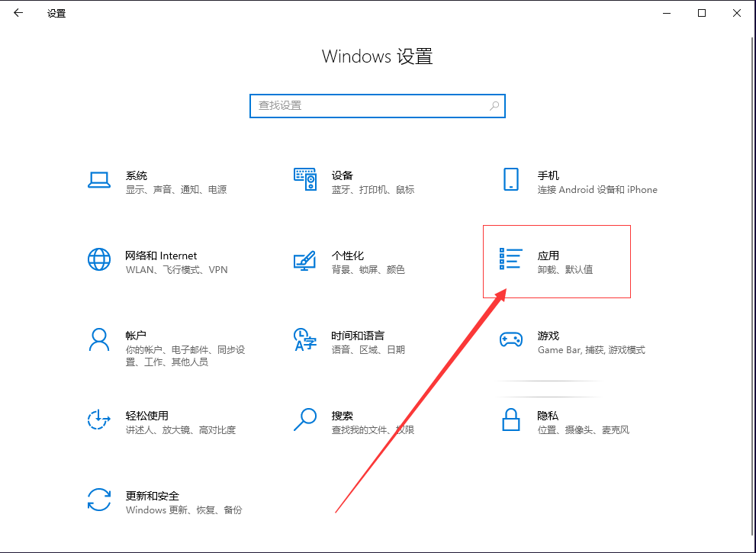756x553 pixels.
Task: Open 搜索 settings title
Action: pos(343,416)
